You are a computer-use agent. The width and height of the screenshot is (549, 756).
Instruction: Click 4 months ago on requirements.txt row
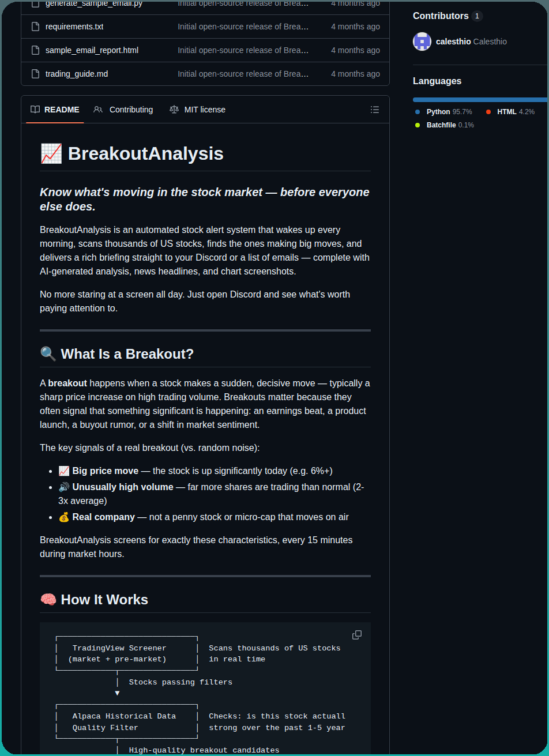point(355,27)
